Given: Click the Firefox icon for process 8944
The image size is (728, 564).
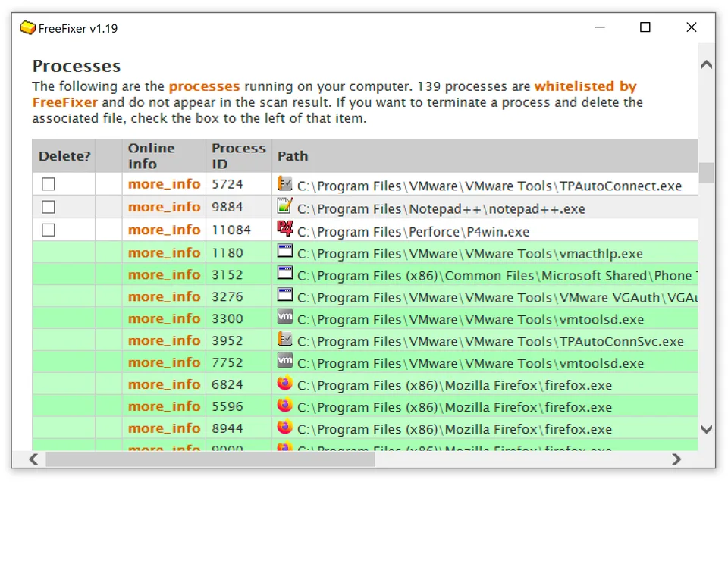Looking at the screenshot, I should tap(284, 427).
